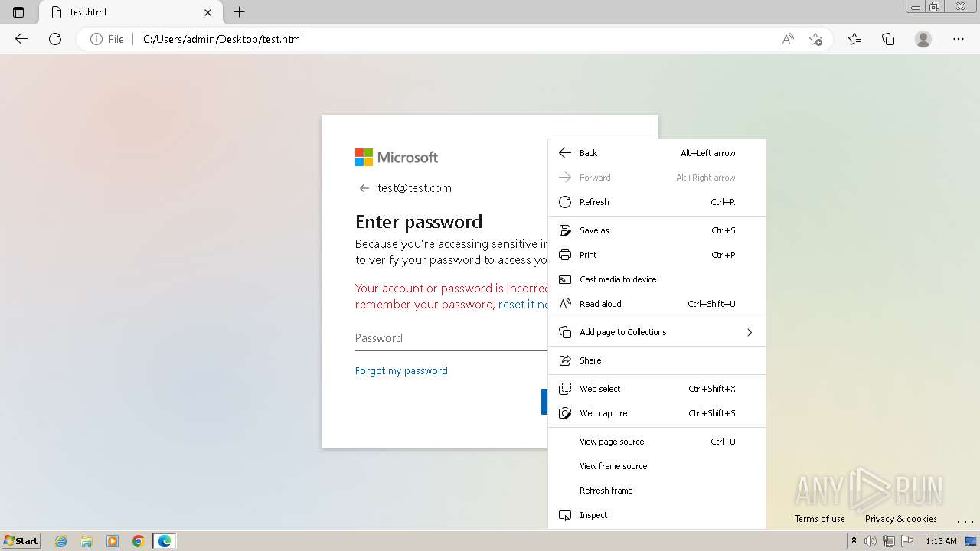Click the volume speaker tray icon

click(x=871, y=541)
